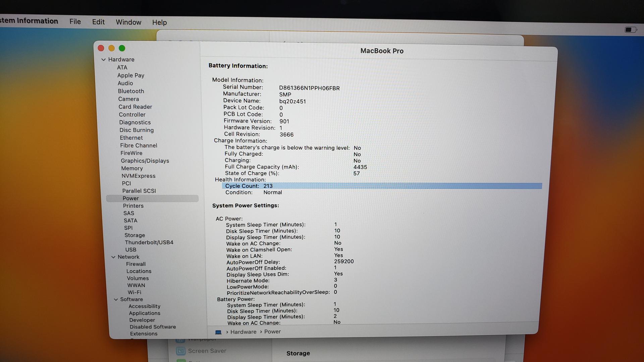Zoom the window with the green button
Image resolution: width=644 pixels, height=362 pixels.
tap(122, 48)
